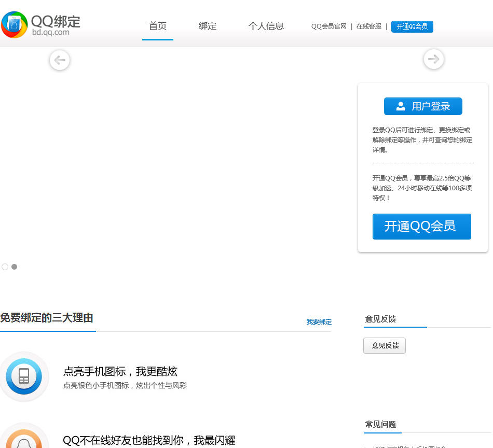
Task: Select the second carousel indicator dot
Action: pos(14,267)
